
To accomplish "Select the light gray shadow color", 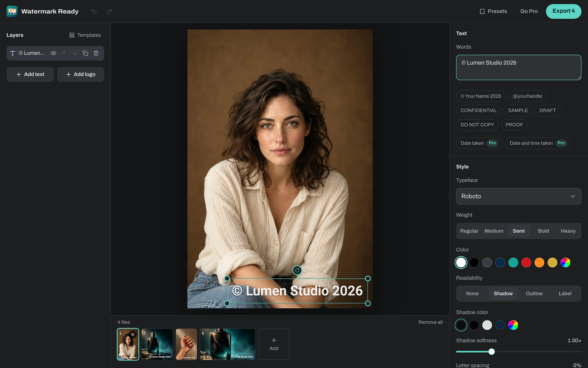I will tap(487, 325).
